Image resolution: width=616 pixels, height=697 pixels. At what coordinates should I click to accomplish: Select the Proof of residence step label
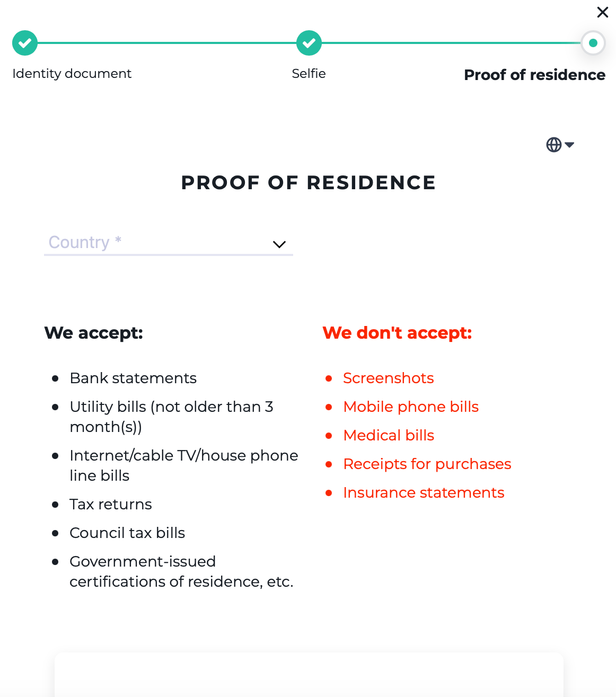(534, 75)
